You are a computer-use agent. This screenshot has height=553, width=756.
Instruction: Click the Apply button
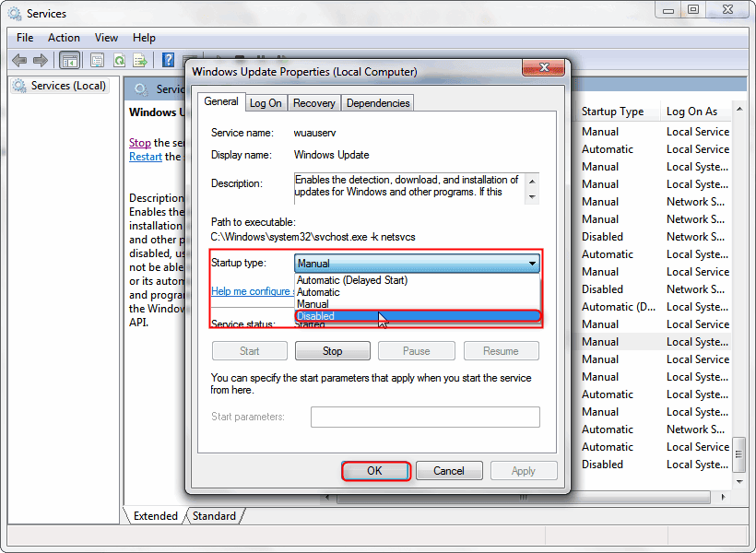click(x=524, y=471)
